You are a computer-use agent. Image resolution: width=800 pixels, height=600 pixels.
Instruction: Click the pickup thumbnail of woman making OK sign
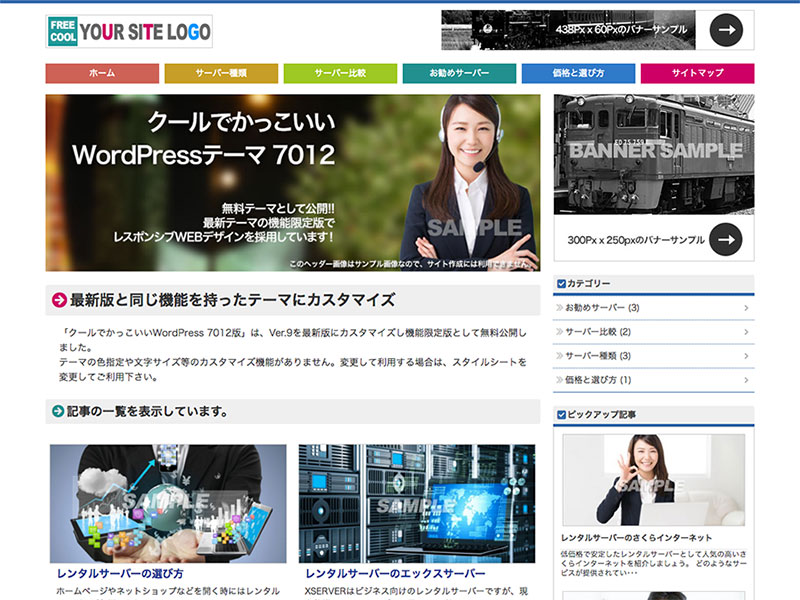click(x=654, y=480)
